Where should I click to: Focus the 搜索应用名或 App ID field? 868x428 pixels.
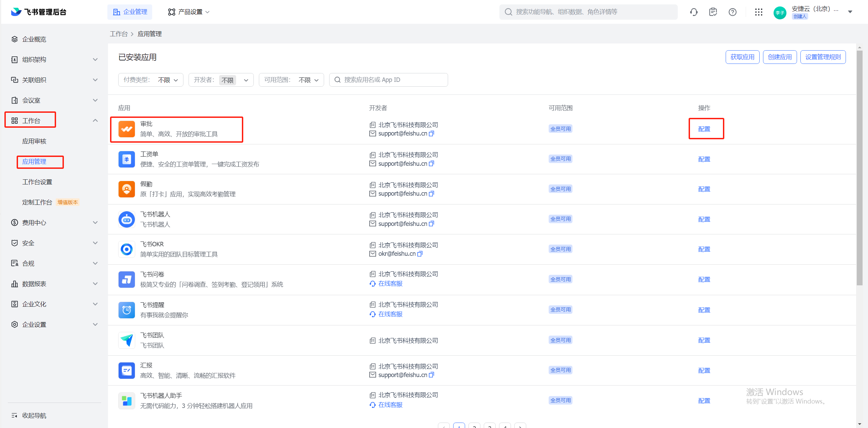388,80
